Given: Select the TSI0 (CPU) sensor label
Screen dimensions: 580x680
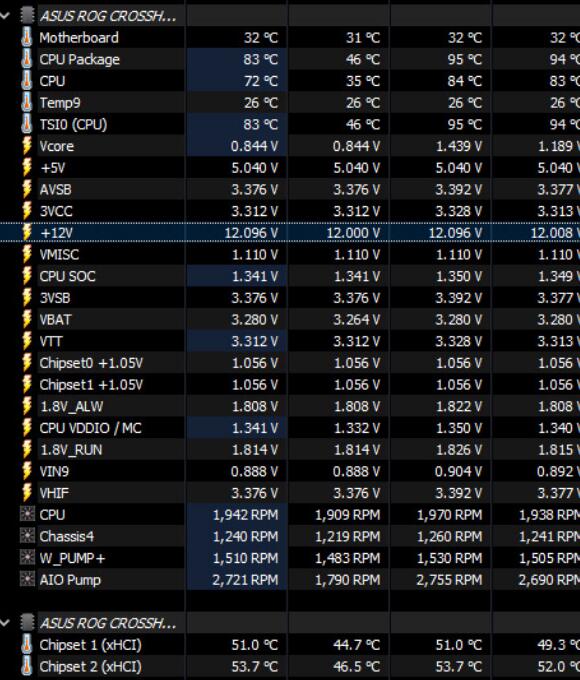Looking at the screenshot, I should (73, 124).
